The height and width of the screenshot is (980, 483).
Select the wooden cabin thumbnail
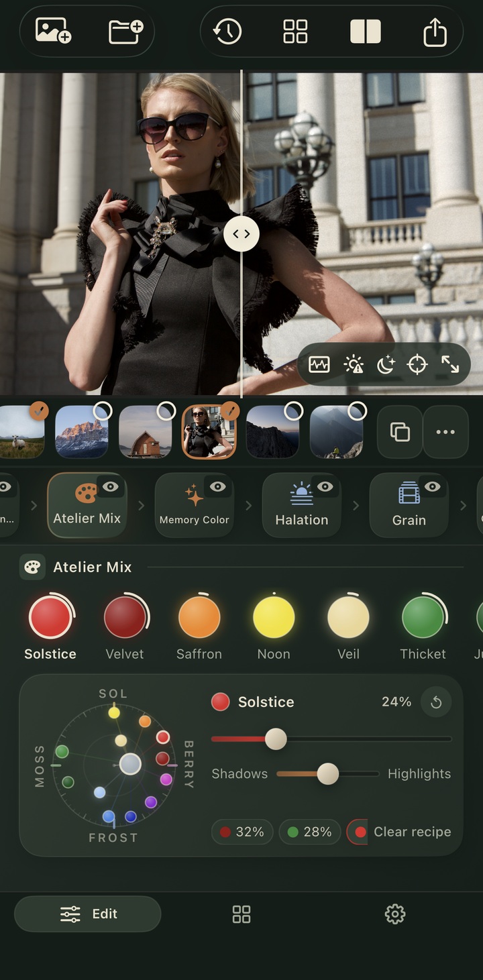click(145, 432)
